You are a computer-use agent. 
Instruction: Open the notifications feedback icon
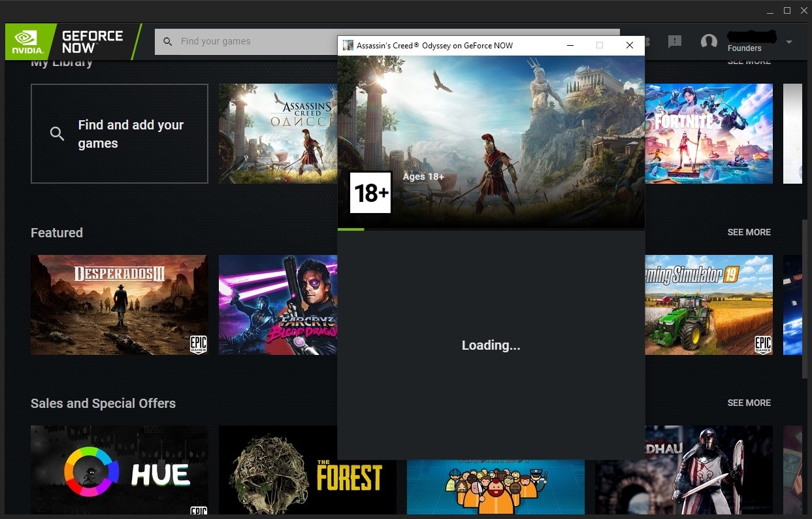coord(675,42)
